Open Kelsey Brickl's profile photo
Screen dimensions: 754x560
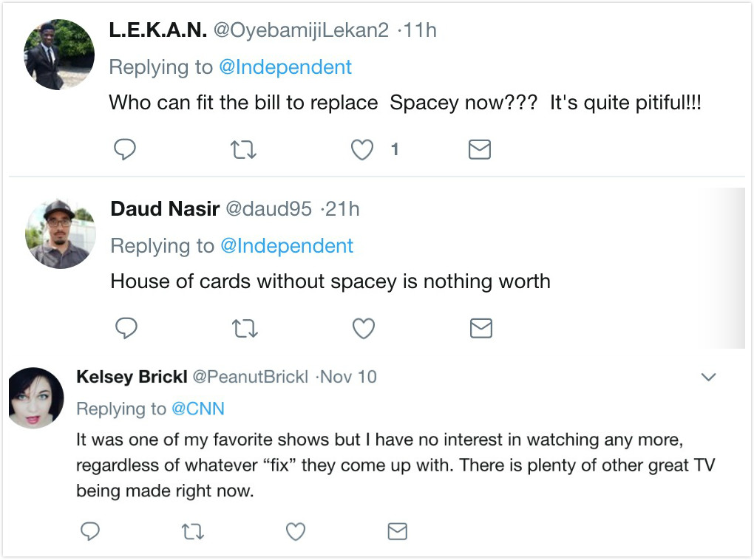pyautogui.click(x=35, y=397)
